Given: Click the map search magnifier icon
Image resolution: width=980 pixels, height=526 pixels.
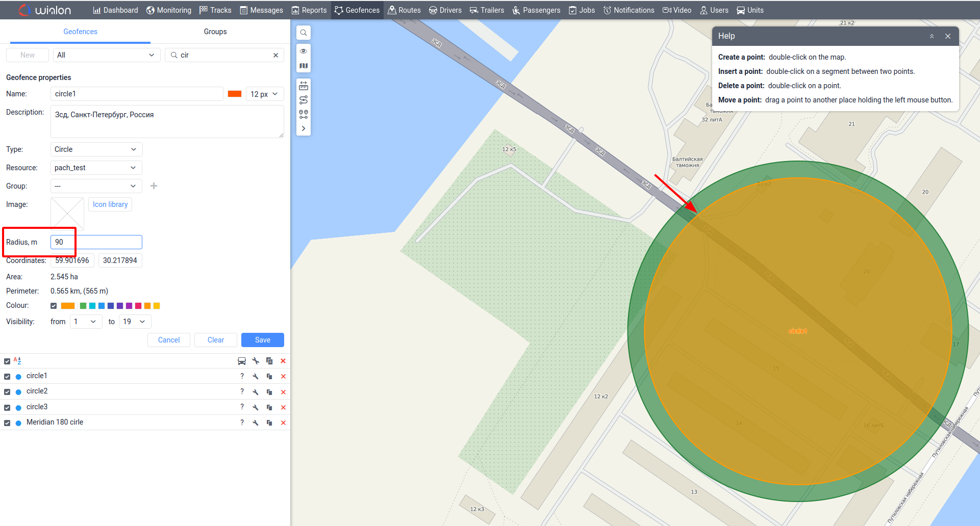Looking at the screenshot, I should 304,33.
